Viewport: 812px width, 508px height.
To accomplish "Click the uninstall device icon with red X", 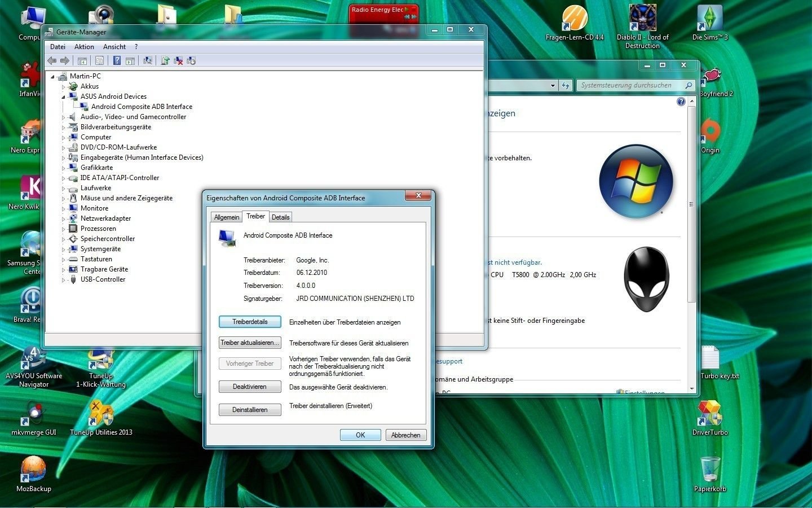I will tap(178, 60).
